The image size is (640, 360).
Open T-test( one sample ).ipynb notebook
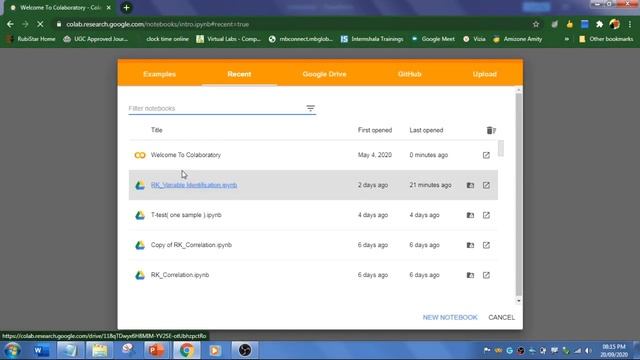tap(186, 215)
